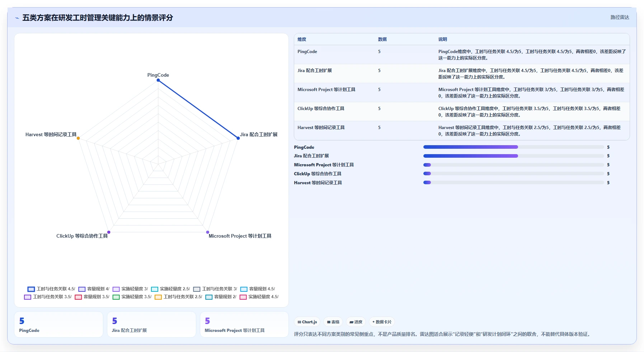
Task: Click the PingCode axis label on radar
Action: 158,75
